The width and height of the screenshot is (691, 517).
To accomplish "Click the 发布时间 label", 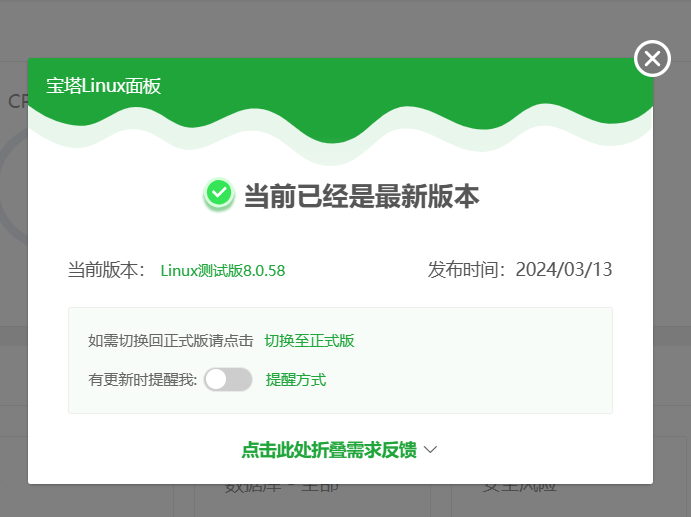I will pyautogui.click(x=466, y=270).
